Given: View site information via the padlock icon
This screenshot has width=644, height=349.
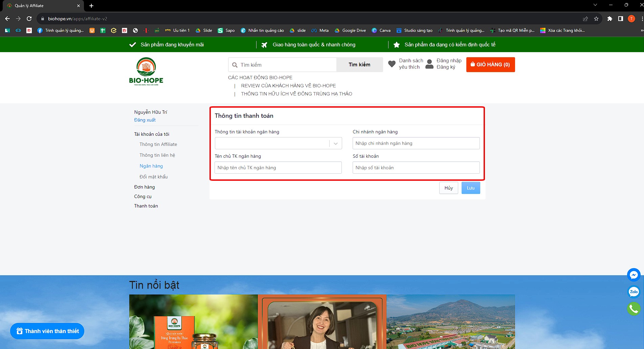Looking at the screenshot, I should click(x=43, y=19).
